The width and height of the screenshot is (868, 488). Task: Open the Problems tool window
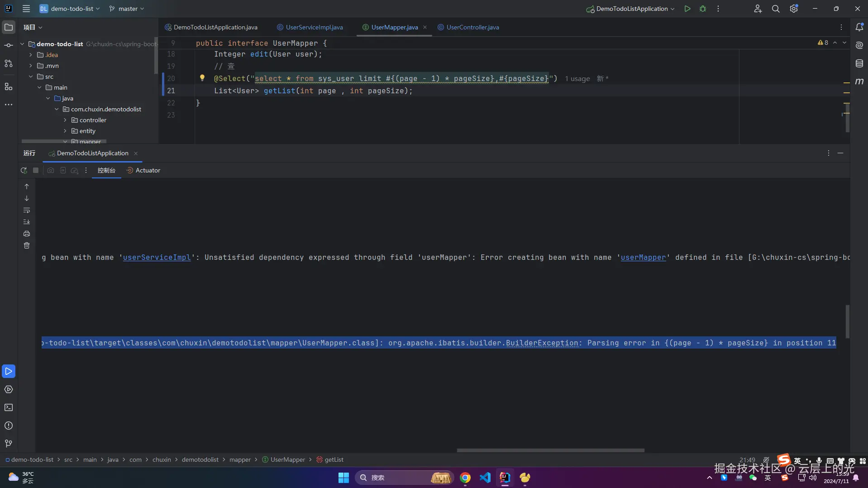9,426
